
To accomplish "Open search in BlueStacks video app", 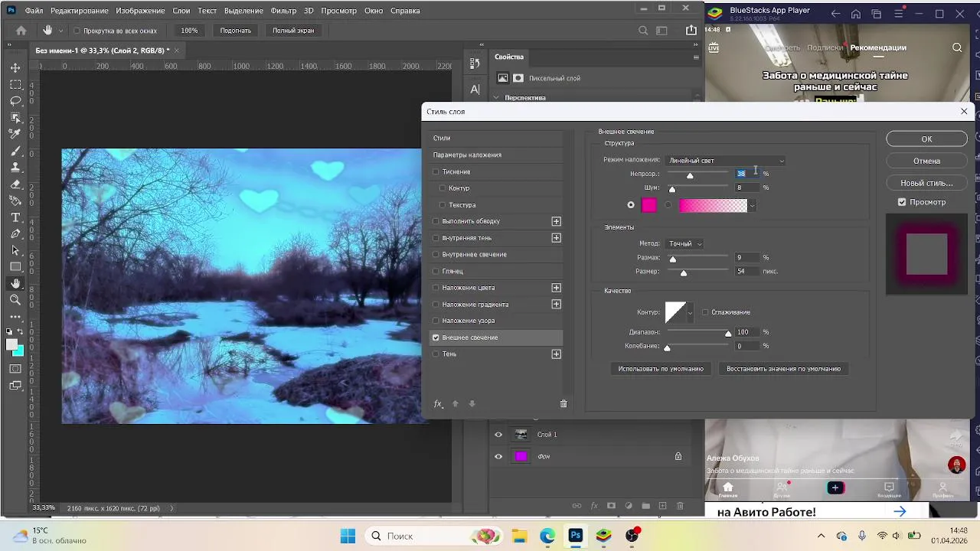I will 957,47.
